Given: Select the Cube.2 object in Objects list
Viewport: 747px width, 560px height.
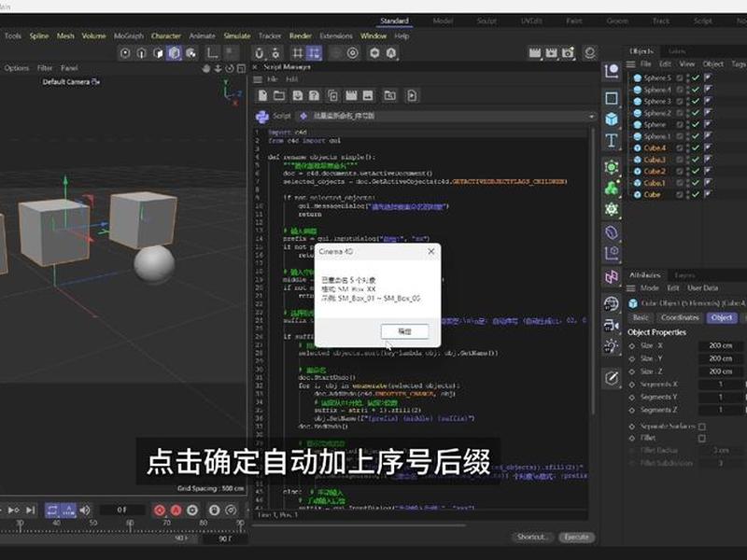Looking at the screenshot, I should [655, 172].
